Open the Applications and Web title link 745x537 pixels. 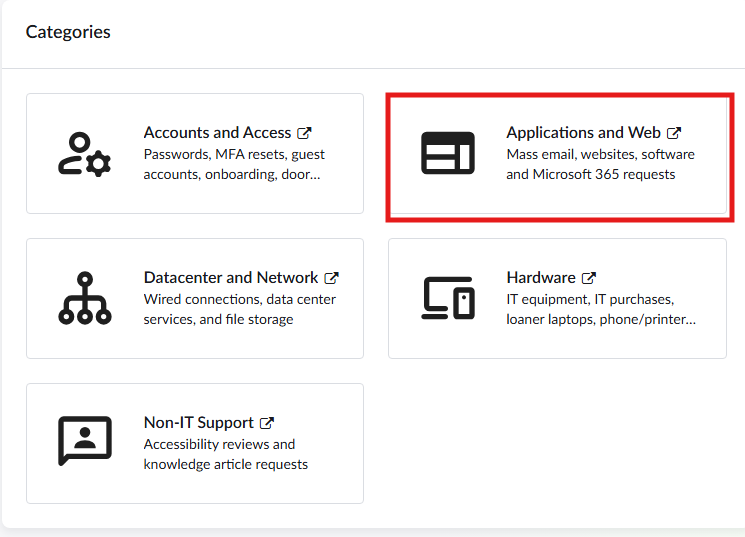tap(583, 133)
